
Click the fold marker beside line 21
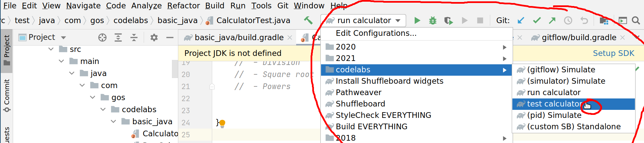click(212, 87)
